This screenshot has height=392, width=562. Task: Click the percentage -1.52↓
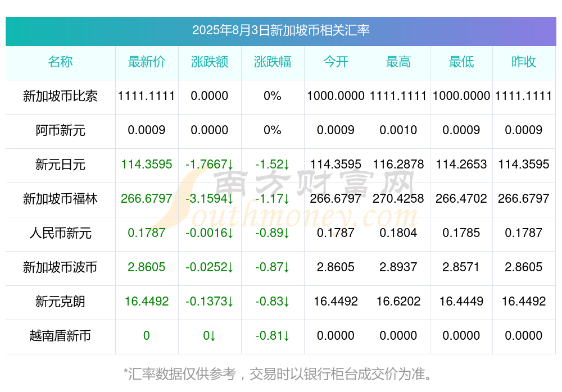click(273, 165)
